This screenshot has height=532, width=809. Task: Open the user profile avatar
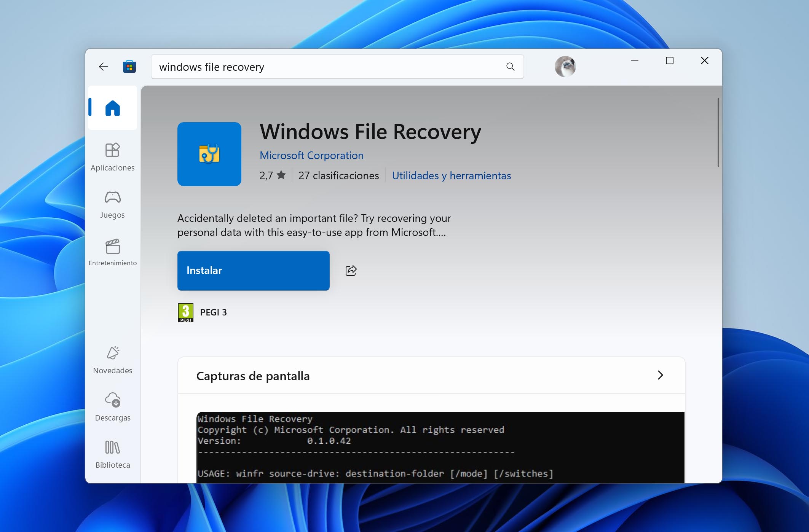point(565,67)
